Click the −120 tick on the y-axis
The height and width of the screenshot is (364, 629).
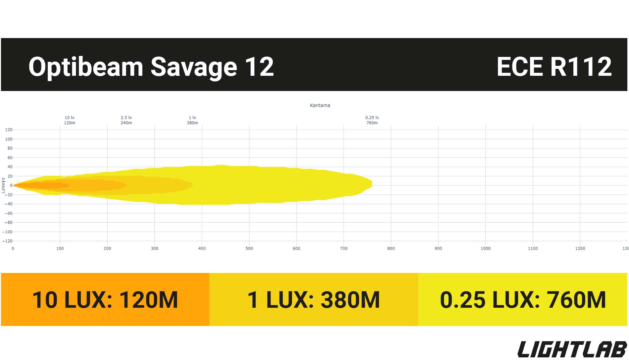point(7,241)
